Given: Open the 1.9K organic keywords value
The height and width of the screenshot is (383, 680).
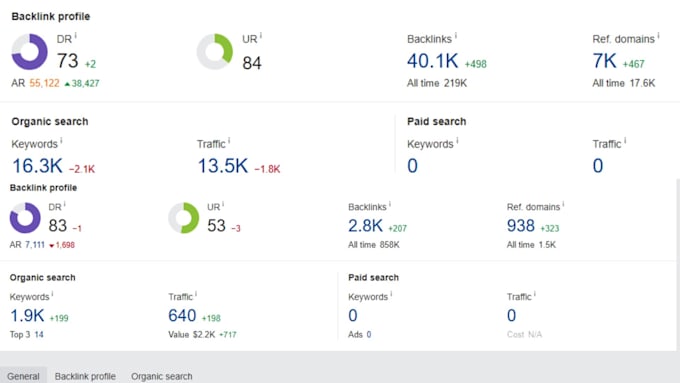Looking at the screenshot, I should (x=27, y=315).
